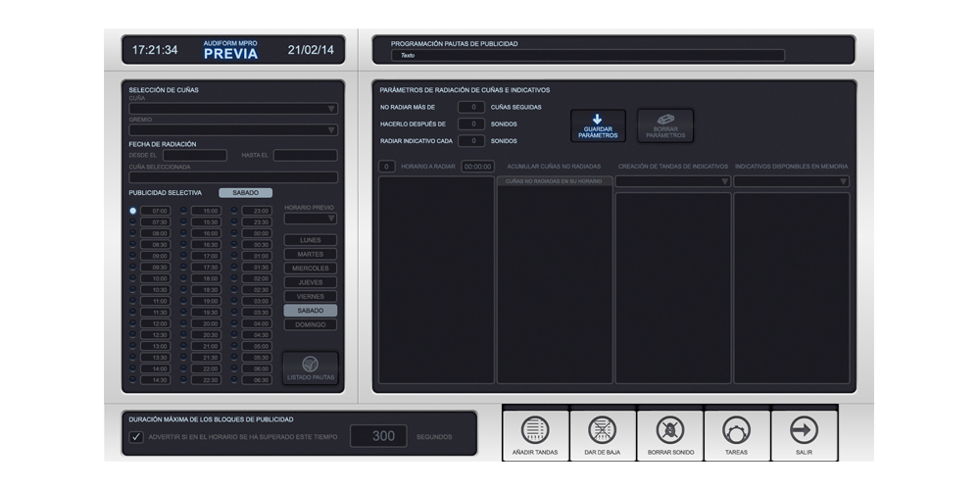Select the Martes day button

click(x=311, y=255)
